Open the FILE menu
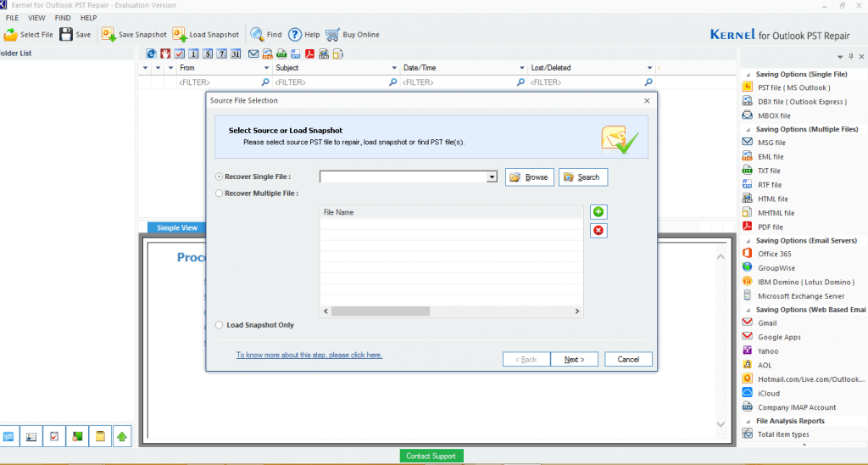Viewport: 868px width, 465px height. coord(12,18)
